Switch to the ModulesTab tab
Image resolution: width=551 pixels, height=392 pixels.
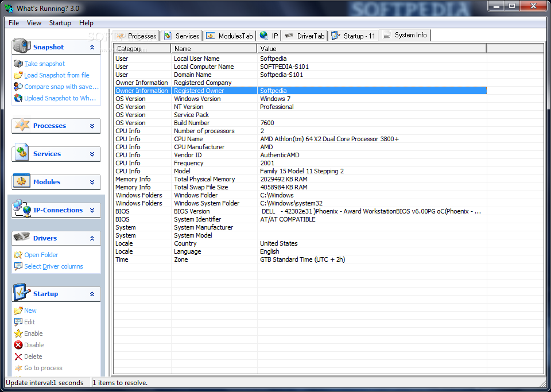(x=230, y=36)
